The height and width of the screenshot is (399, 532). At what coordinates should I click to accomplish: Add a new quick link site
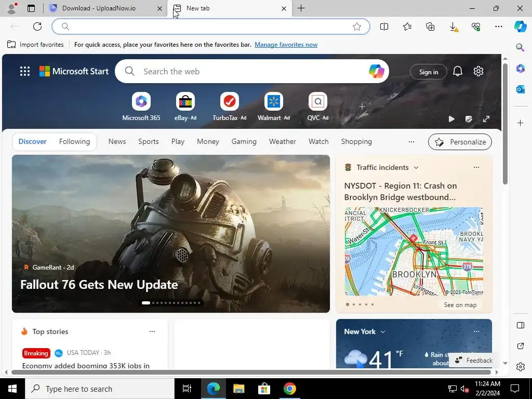coord(362,107)
